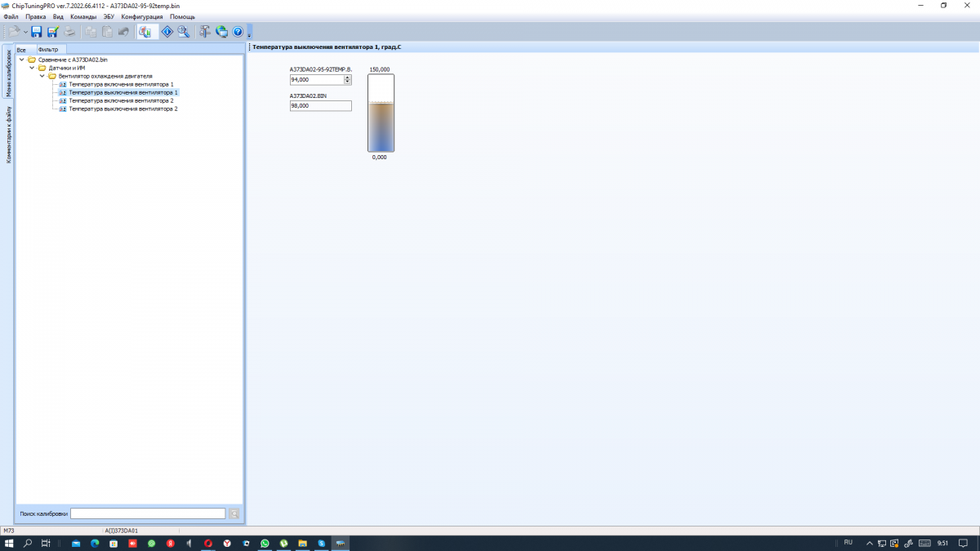Select Температура включения вентилятора 2

tap(121, 100)
